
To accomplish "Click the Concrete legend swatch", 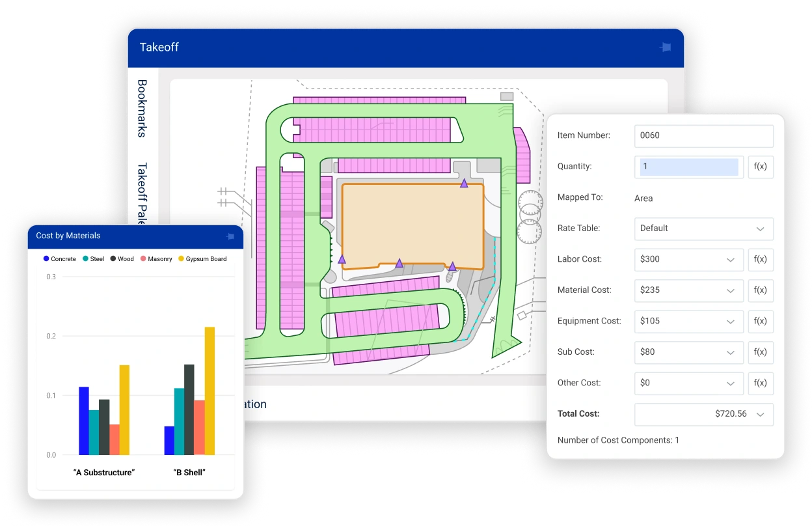I will coord(46,258).
